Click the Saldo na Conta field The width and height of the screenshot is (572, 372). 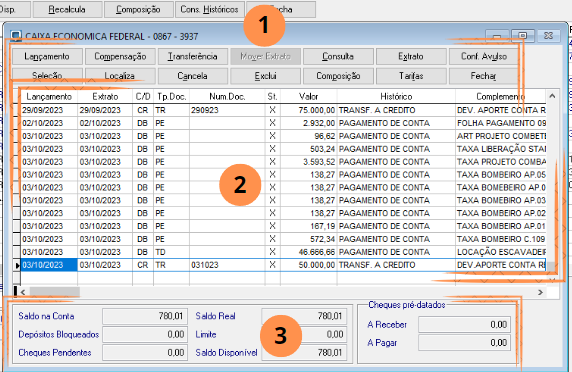(145, 316)
